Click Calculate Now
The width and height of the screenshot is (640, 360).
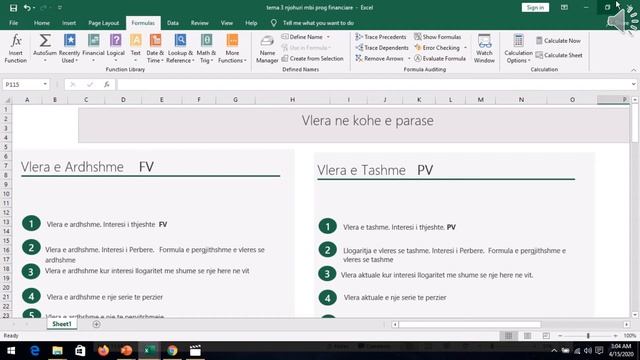558,40
